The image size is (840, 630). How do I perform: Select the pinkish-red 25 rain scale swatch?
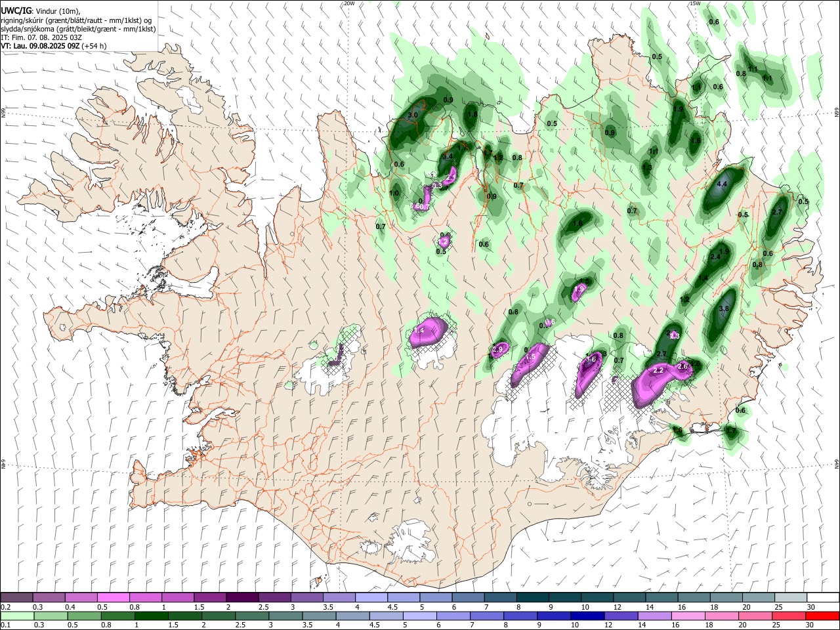pos(790,616)
